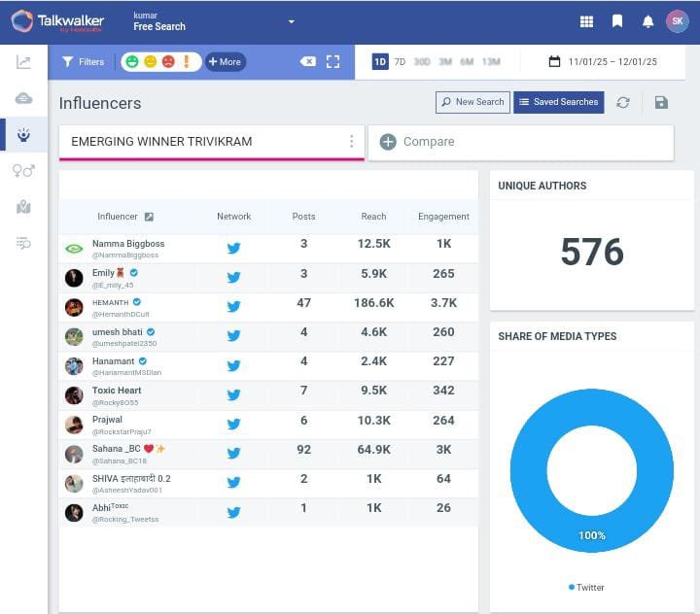Open the SK user profile avatar
The height and width of the screenshot is (614, 700).
click(x=678, y=21)
